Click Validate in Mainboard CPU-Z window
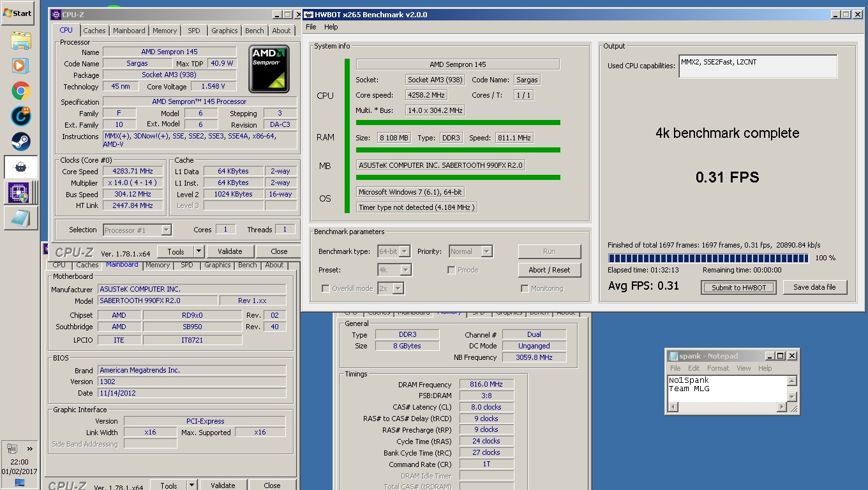The height and width of the screenshot is (490, 868). pyautogui.click(x=223, y=486)
